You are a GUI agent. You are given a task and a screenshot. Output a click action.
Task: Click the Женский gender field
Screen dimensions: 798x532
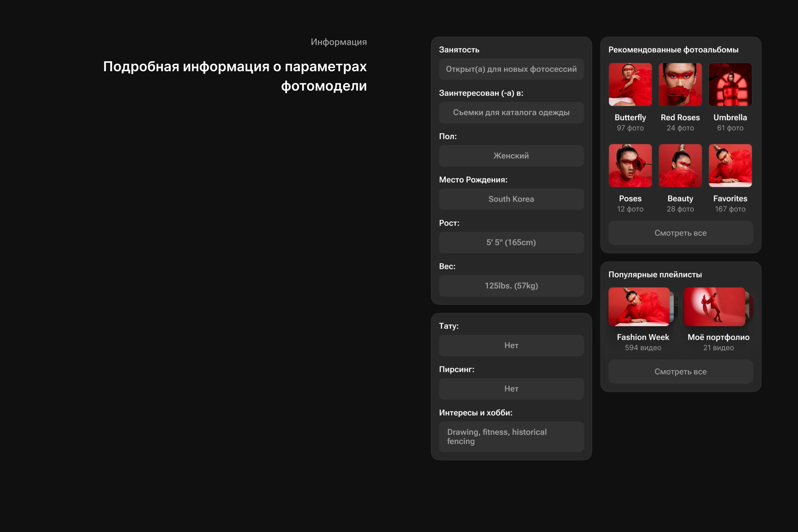pyautogui.click(x=511, y=156)
